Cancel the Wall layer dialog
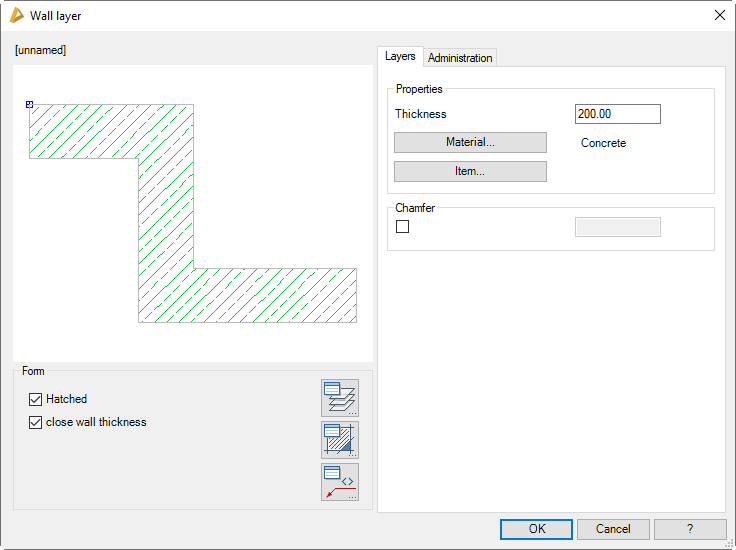736x550 pixels. 613,529
